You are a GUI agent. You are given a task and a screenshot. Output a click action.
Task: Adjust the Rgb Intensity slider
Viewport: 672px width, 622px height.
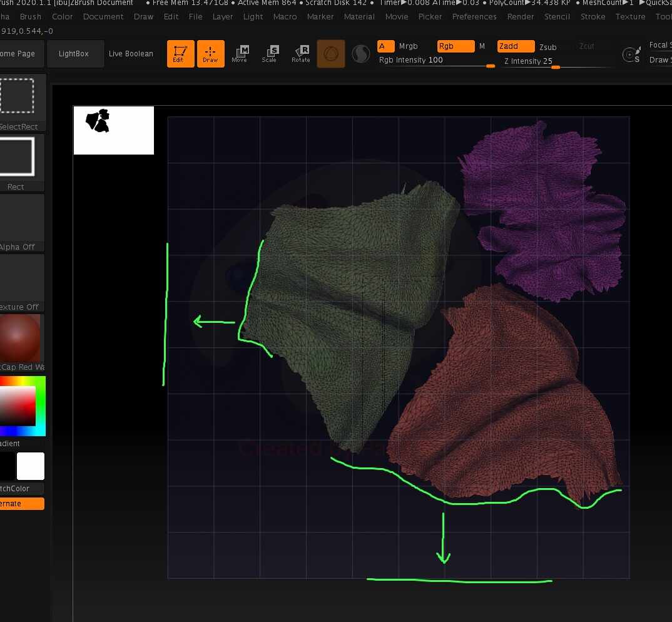436,61
